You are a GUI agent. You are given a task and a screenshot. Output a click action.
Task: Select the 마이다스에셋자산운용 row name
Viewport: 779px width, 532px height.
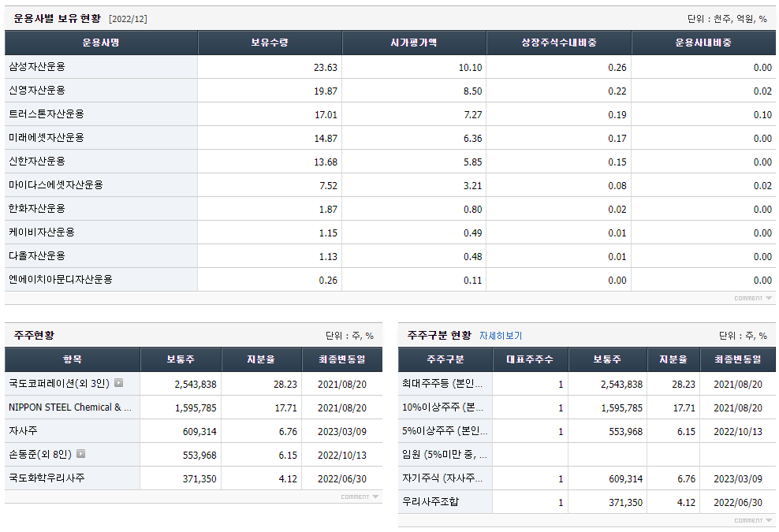[56, 184]
